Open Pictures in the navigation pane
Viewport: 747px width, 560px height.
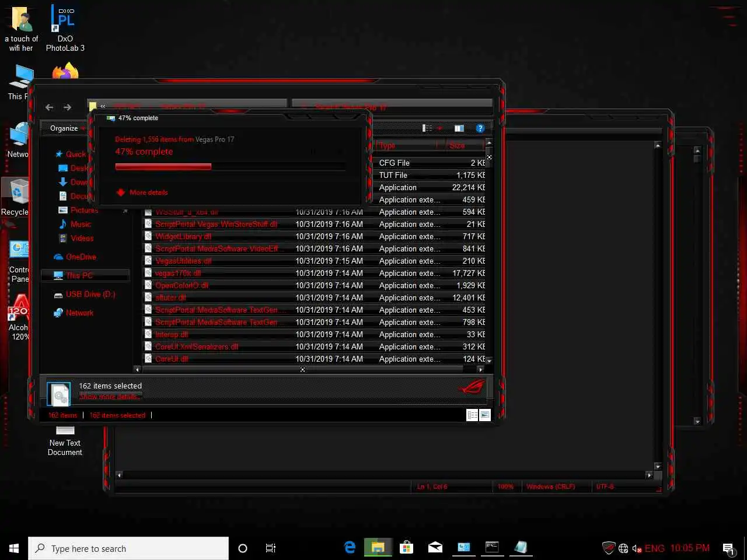[85, 210]
